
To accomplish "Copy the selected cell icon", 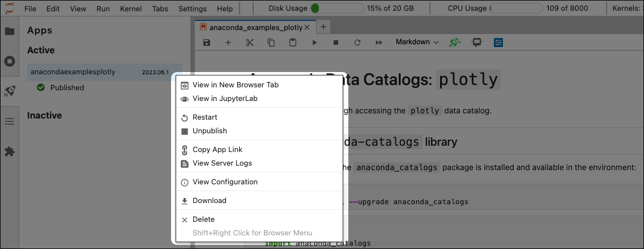I will coord(271,43).
